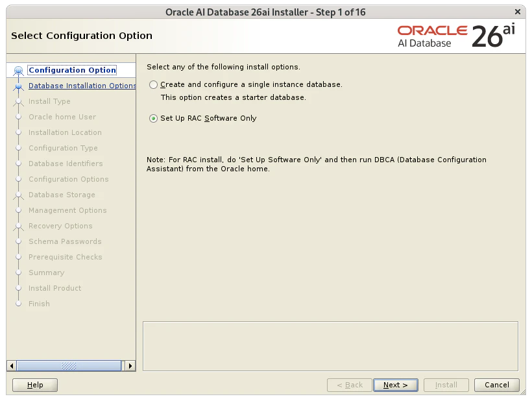Go to Database Installation Options step link
Viewport: 532px width, 401px height.
click(82, 86)
